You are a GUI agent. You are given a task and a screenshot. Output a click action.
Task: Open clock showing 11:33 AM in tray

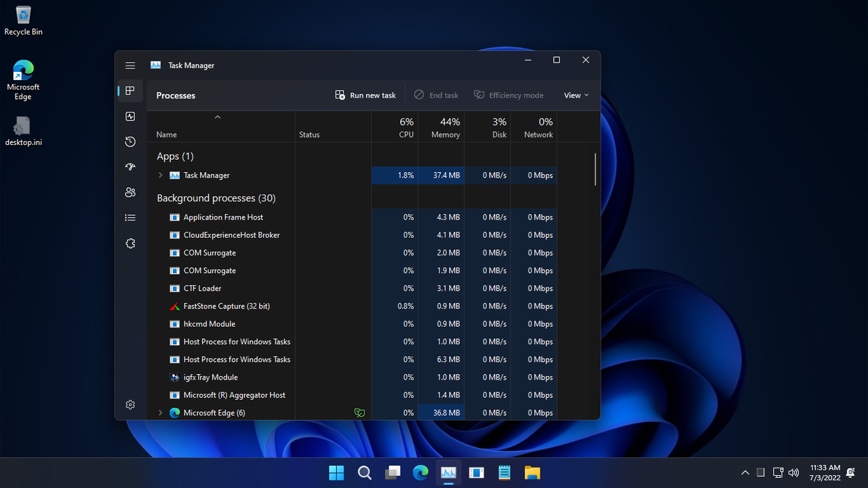(825, 472)
